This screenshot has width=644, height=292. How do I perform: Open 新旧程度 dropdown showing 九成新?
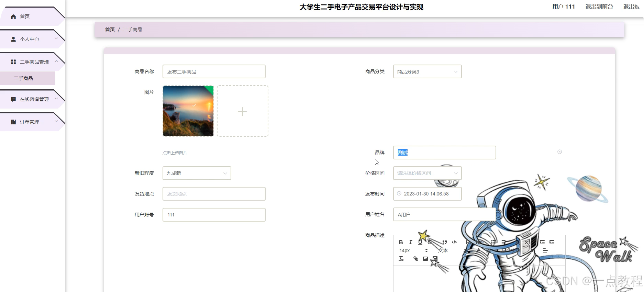click(x=197, y=173)
